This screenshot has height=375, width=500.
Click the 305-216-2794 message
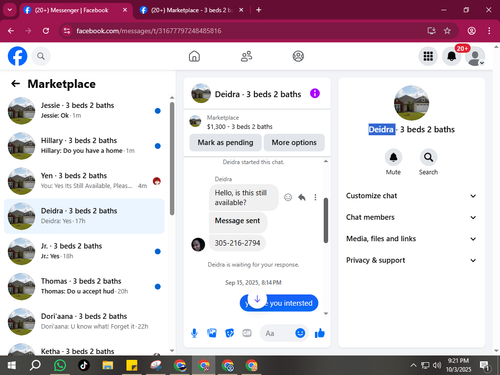click(237, 243)
